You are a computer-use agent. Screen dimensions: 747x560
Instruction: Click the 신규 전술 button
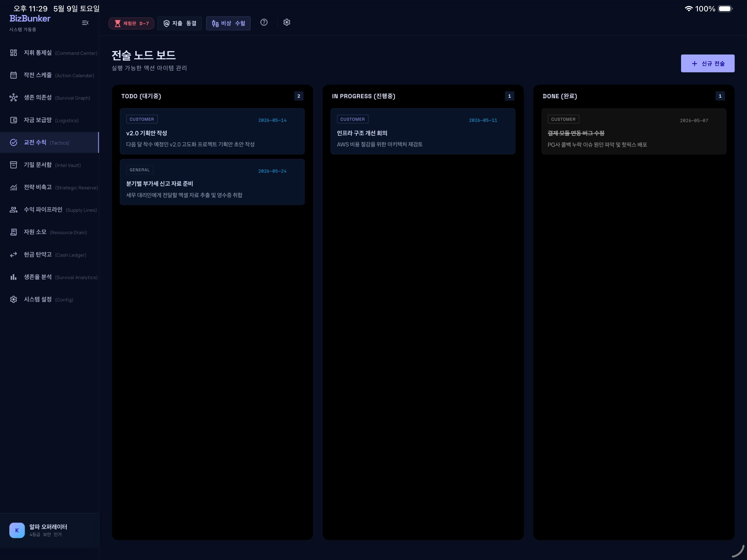click(707, 63)
